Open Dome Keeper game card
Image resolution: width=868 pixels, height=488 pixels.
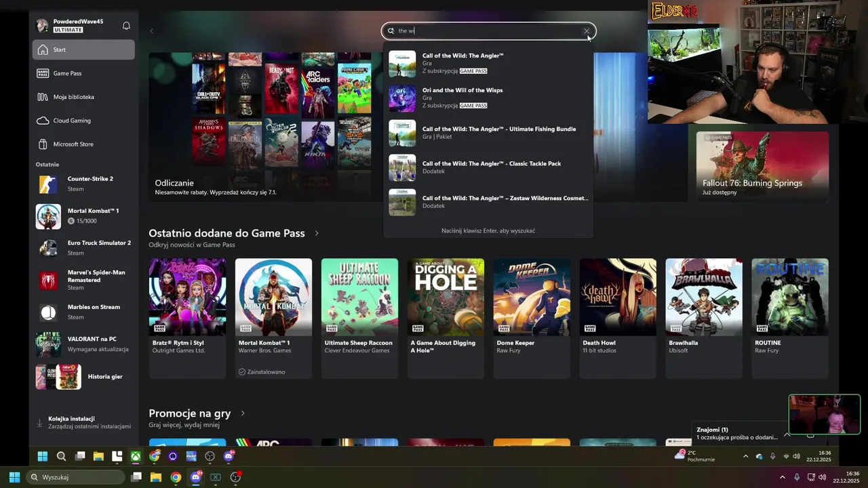532,318
